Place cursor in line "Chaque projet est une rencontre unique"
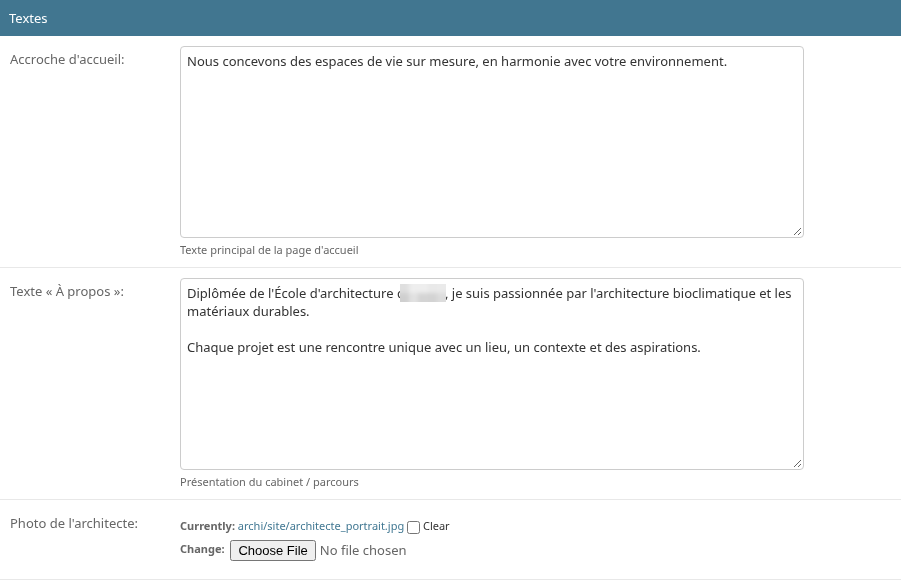Viewport: 901px width, 580px height. pos(444,348)
